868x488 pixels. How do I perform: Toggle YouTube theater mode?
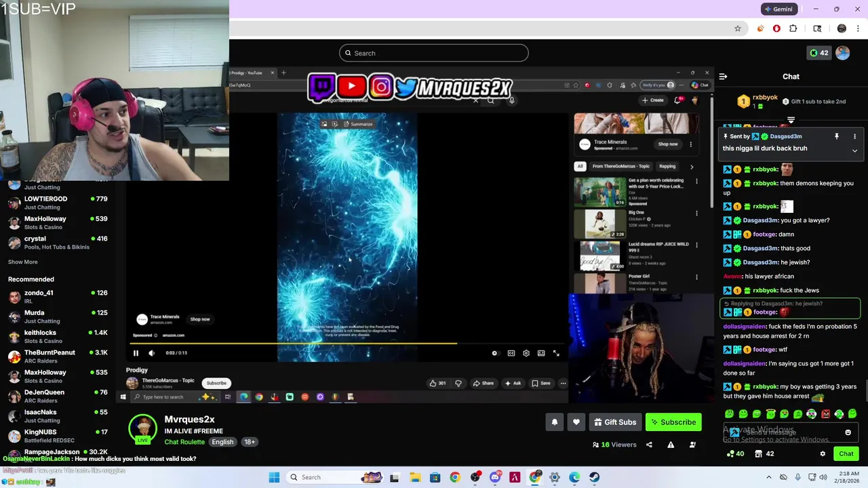[x=541, y=353]
